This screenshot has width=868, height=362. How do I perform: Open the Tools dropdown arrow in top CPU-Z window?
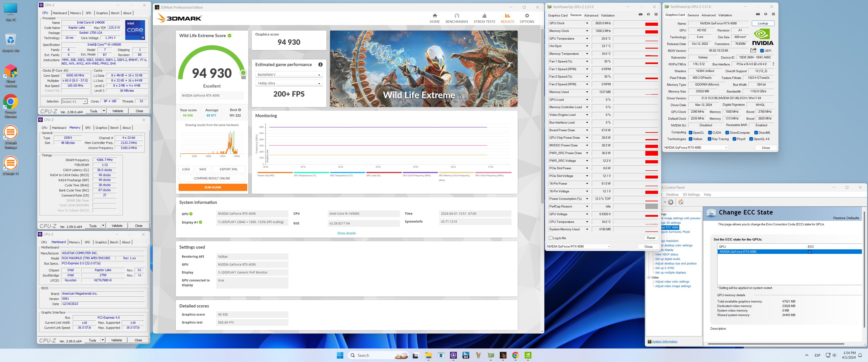tap(104, 111)
